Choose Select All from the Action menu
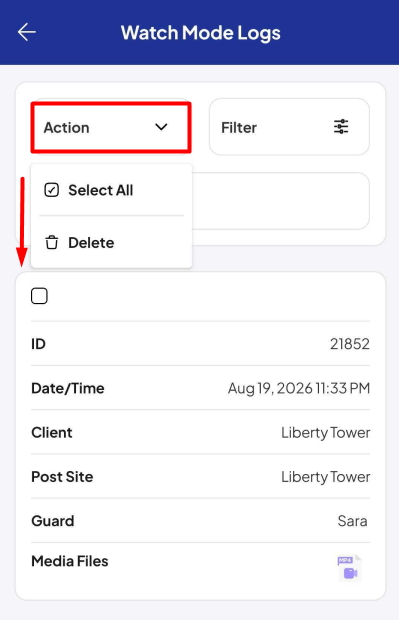 pos(100,190)
